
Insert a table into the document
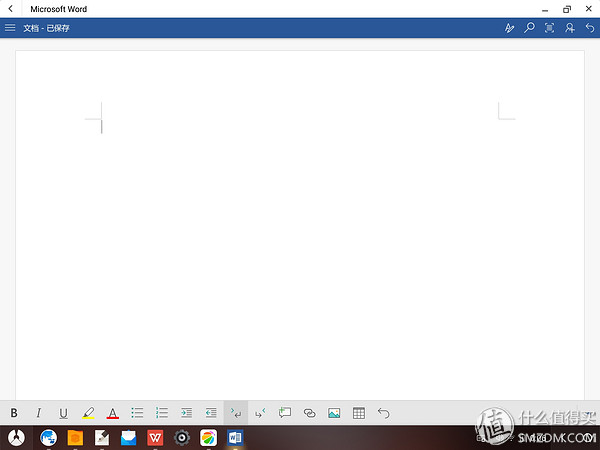click(x=359, y=413)
